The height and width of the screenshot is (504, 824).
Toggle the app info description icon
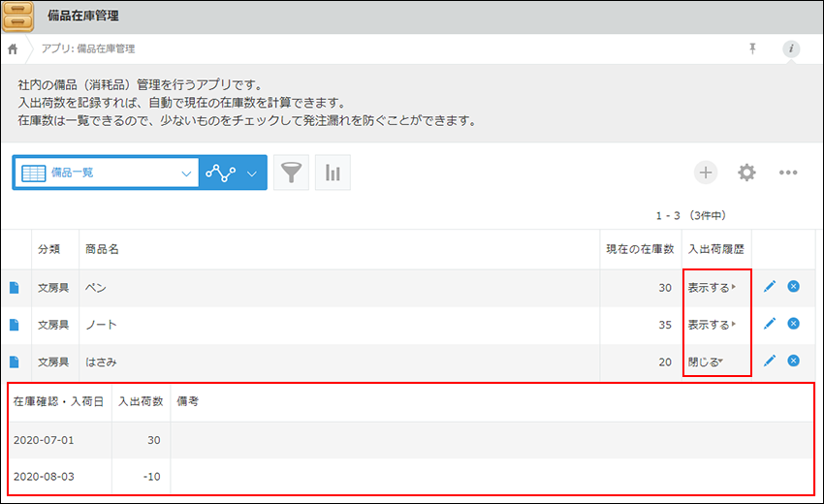(791, 48)
